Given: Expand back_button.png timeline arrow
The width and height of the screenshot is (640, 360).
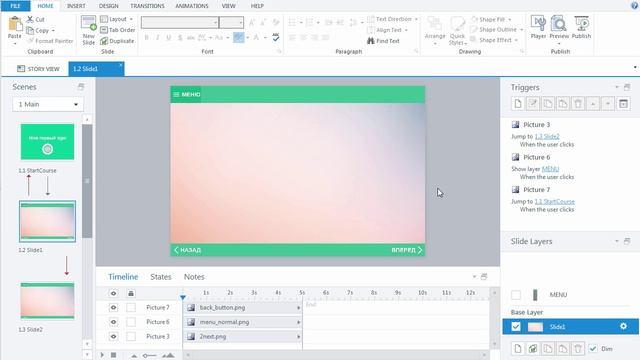Looking at the screenshot, I should (x=299, y=308).
